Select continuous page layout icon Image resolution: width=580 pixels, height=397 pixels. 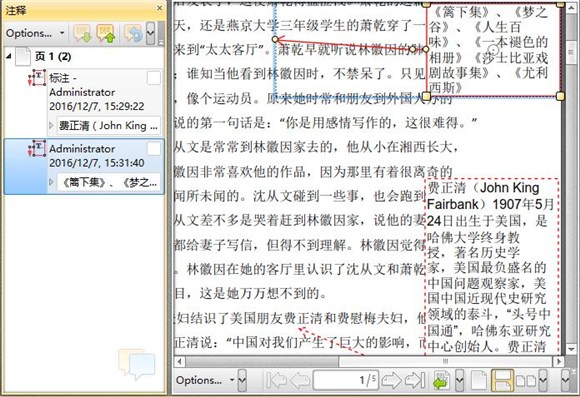click(502, 381)
